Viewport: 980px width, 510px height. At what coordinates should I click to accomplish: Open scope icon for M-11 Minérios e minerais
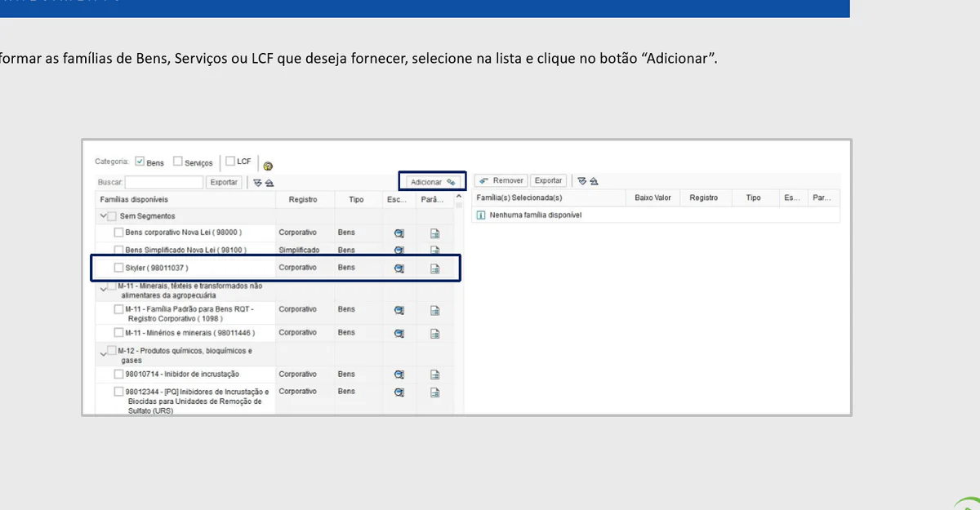pos(399,333)
